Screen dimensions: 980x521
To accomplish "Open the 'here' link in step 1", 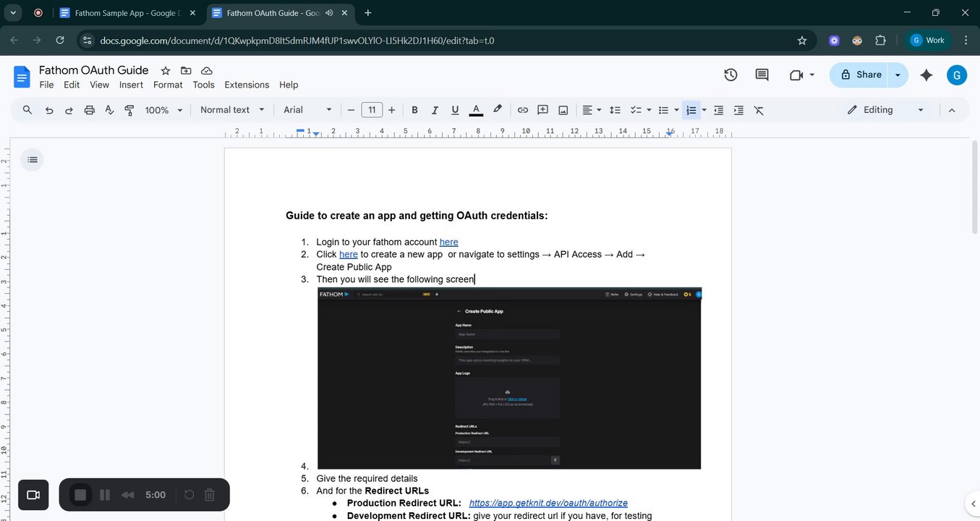I will pyautogui.click(x=449, y=242).
